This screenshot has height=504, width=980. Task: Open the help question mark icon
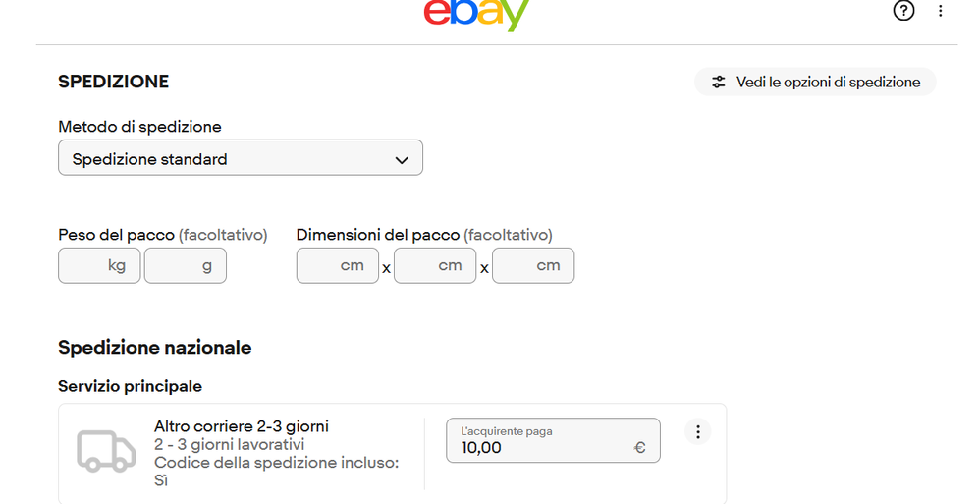903,11
